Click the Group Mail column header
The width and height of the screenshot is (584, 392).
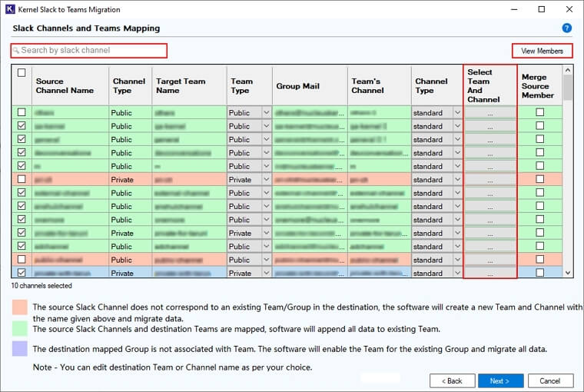(x=310, y=86)
